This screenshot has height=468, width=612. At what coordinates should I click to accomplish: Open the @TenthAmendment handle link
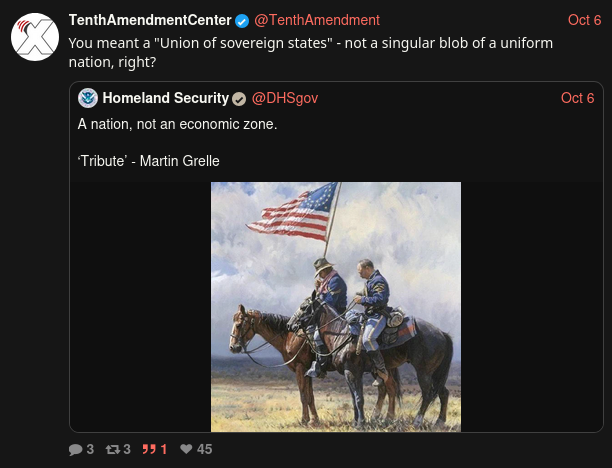(x=317, y=20)
